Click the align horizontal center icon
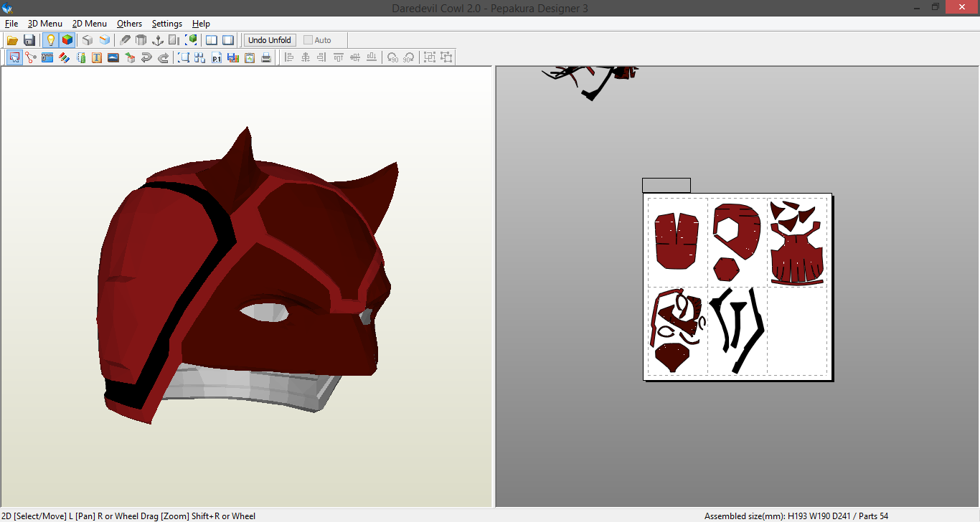Viewport: 980px width, 522px height. click(x=306, y=57)
